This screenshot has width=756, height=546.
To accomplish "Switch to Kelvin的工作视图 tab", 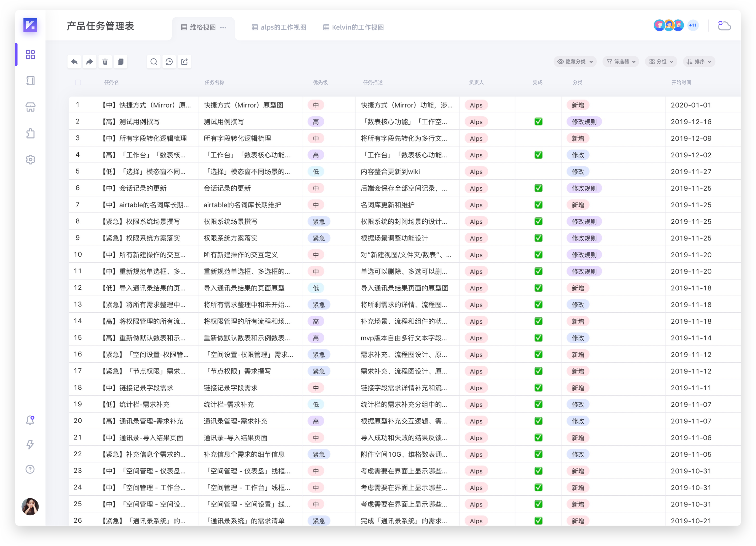I will (x=354, y=27).
